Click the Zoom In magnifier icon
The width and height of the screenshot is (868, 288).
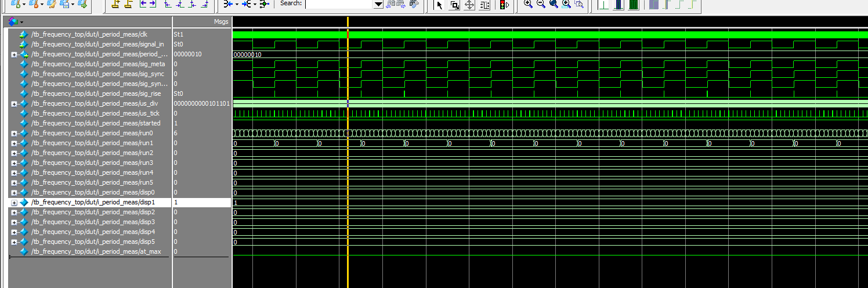[x=528, y=4]
